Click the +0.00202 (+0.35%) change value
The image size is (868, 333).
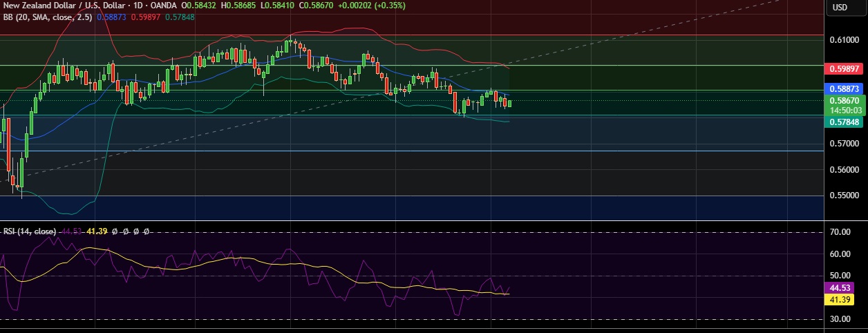point(371,5)
